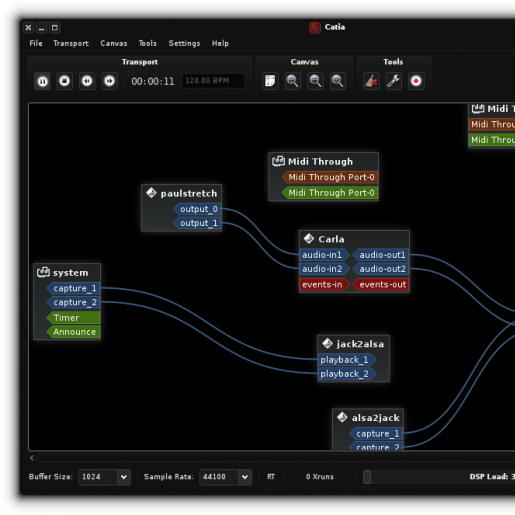Click the Midi Through hardware icon

[x=278, y=161]
